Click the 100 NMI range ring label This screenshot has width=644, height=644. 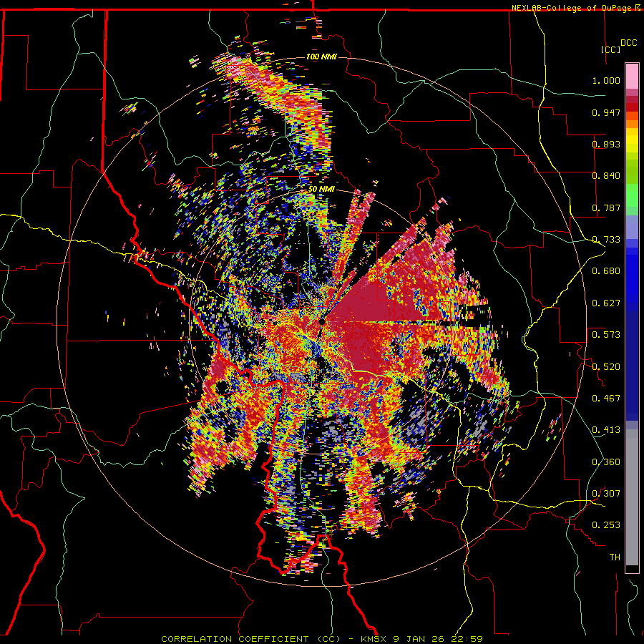321,57
